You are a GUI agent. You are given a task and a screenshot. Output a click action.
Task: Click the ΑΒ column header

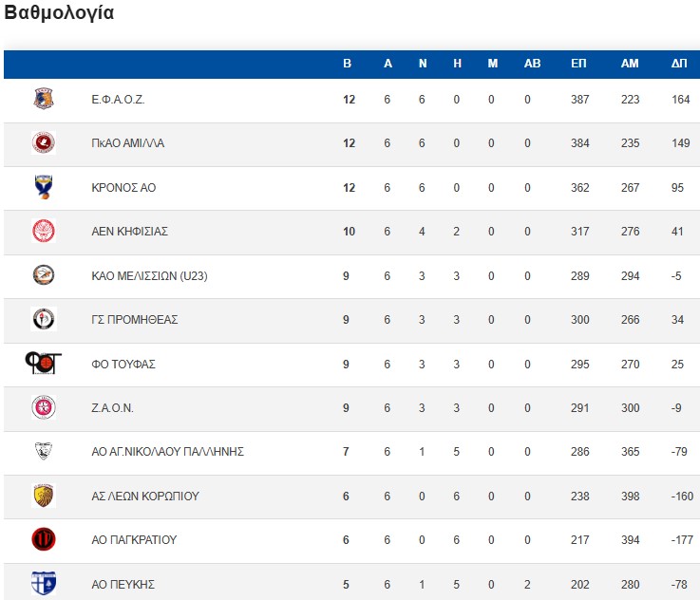click(532, 64)
